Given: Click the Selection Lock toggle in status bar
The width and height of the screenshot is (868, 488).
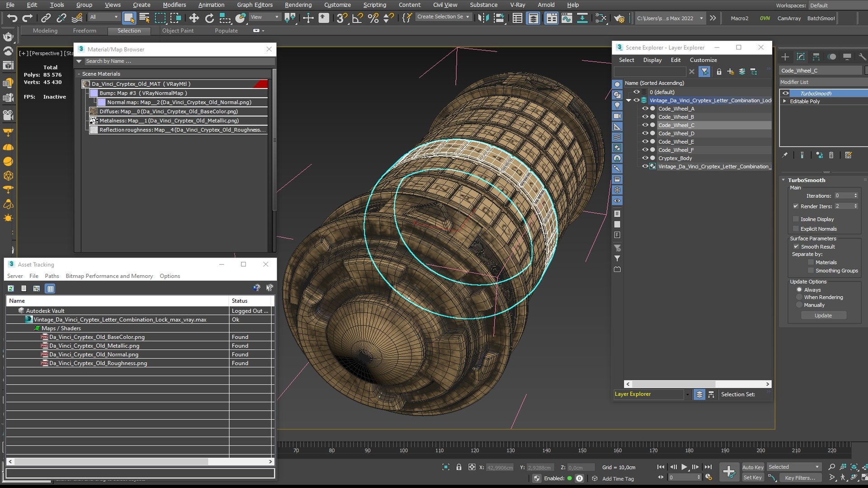Looking at the screenshot, I should click(x=459, y=467).
